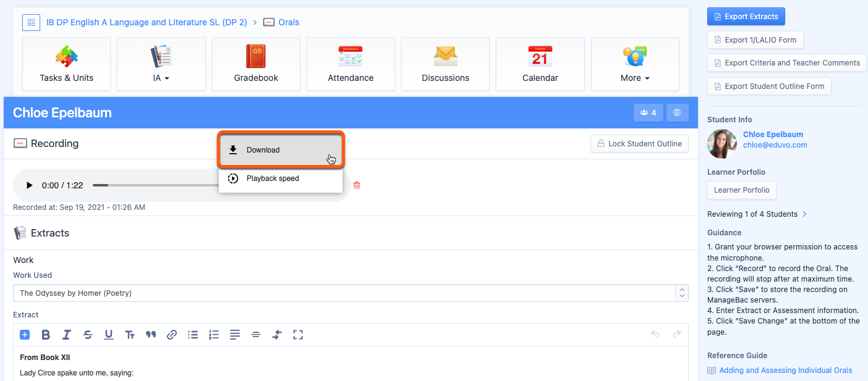Play the oral recording
Viewport: 868px width, 381px height.
pos(29,185)
